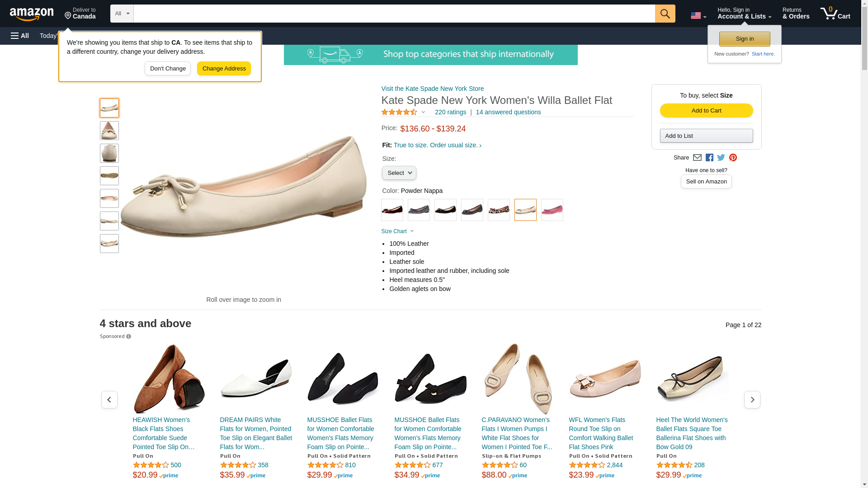
Task: Share product via email icon
Action: [x=697, y=158]
